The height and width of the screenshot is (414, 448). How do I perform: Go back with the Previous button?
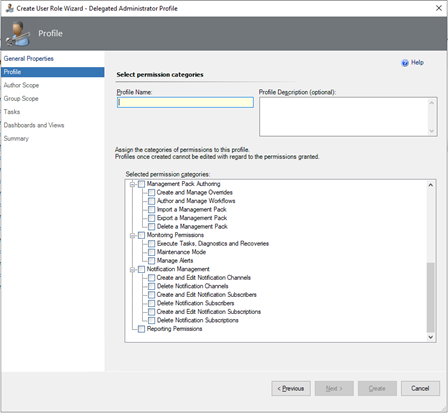(291, 389)
